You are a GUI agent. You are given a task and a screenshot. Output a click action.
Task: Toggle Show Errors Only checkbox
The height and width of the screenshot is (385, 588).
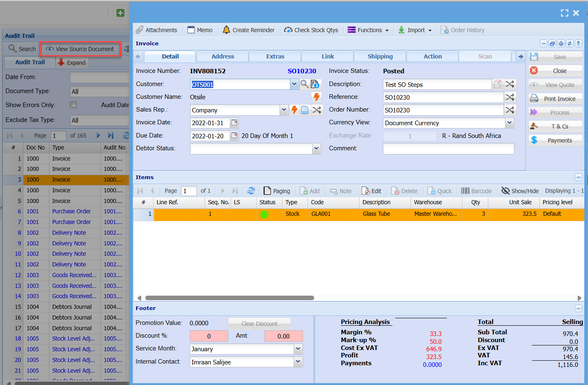73,105
